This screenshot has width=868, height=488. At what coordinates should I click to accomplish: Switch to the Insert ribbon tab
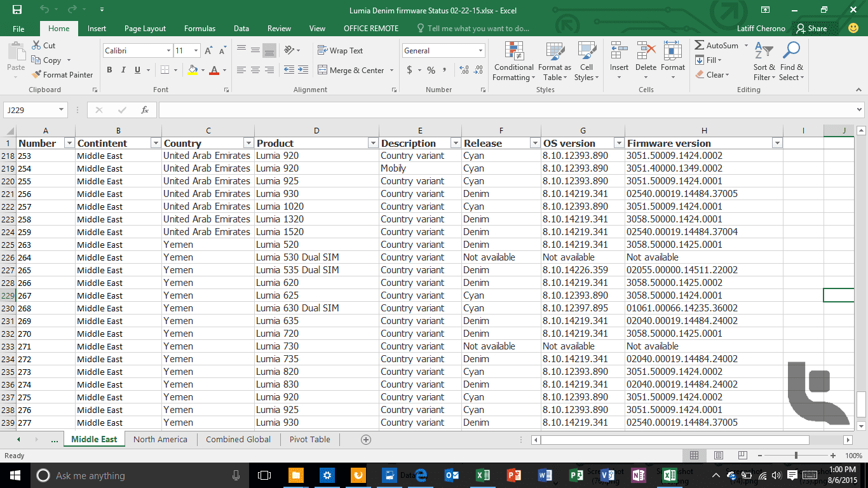[97, 29]
